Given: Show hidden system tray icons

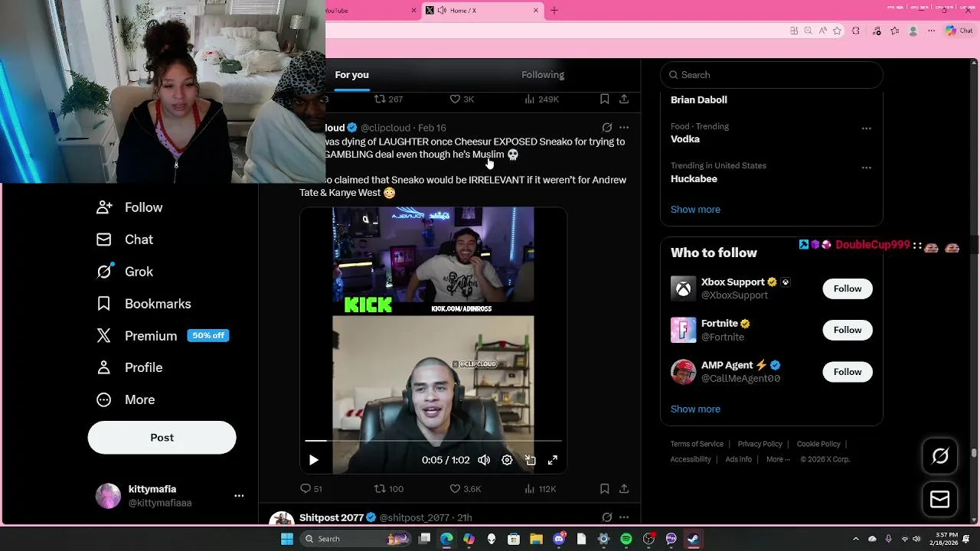Looking at the screenshot, I should (856, 539).
